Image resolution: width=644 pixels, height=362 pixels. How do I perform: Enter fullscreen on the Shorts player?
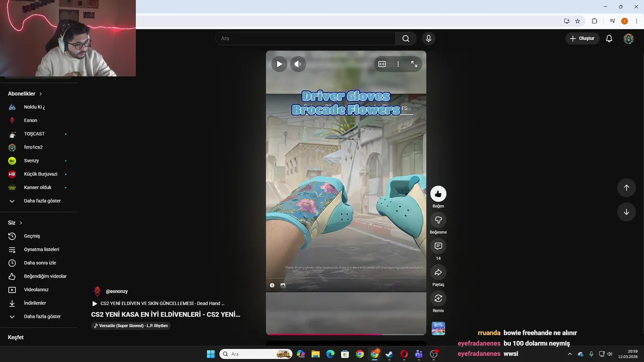(x=414, y=64)
